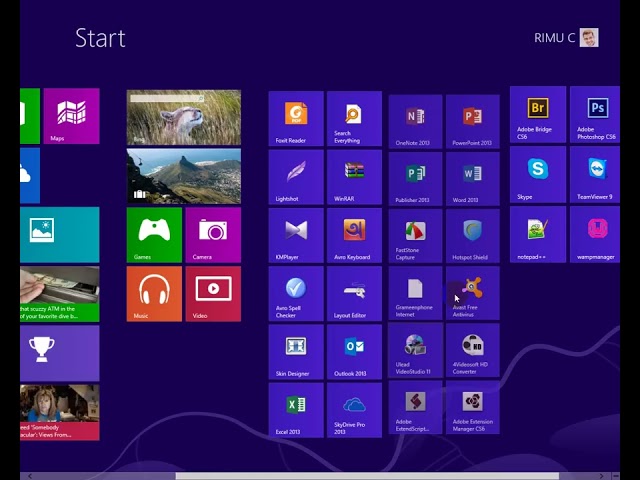Click the scrollbar right arrow
The width and height of the screenshot is (640, 480).
tap(601, 476)
